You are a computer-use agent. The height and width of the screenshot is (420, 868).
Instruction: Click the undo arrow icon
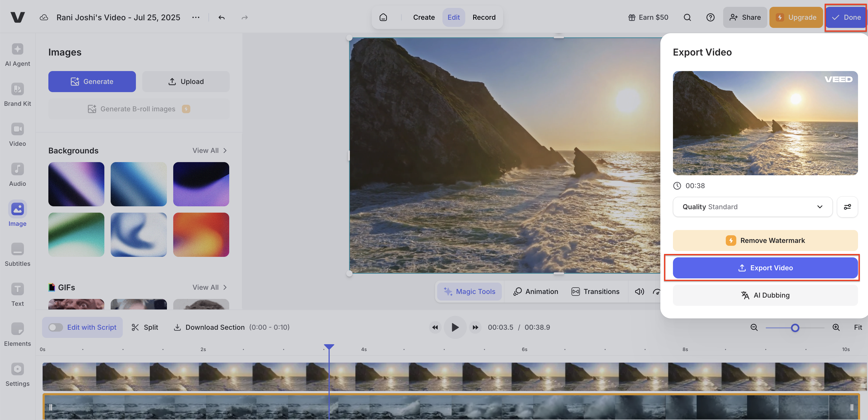221,18
